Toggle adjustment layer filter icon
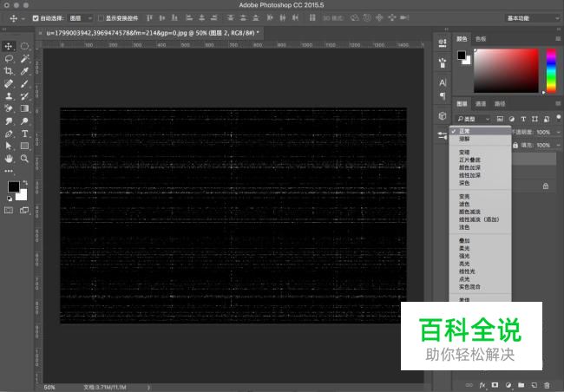Viewport: 564px width, 392px height. tap(511, 119)
